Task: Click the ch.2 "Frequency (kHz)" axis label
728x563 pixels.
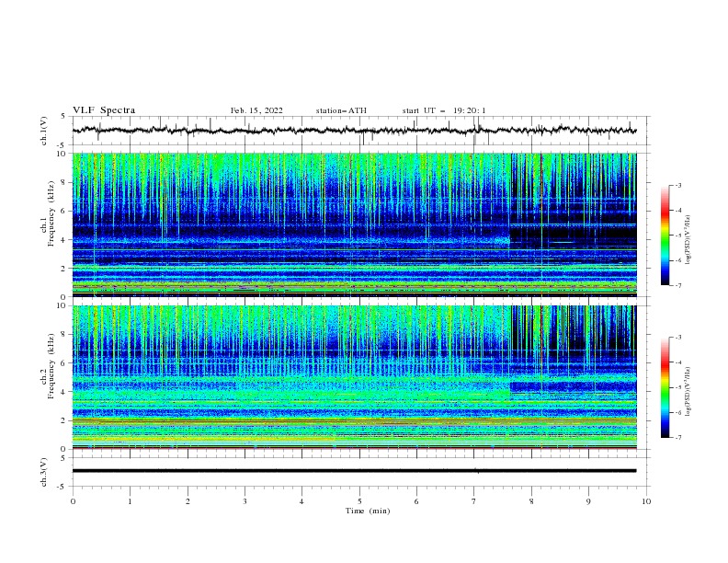Action: (x=51, y=366)
